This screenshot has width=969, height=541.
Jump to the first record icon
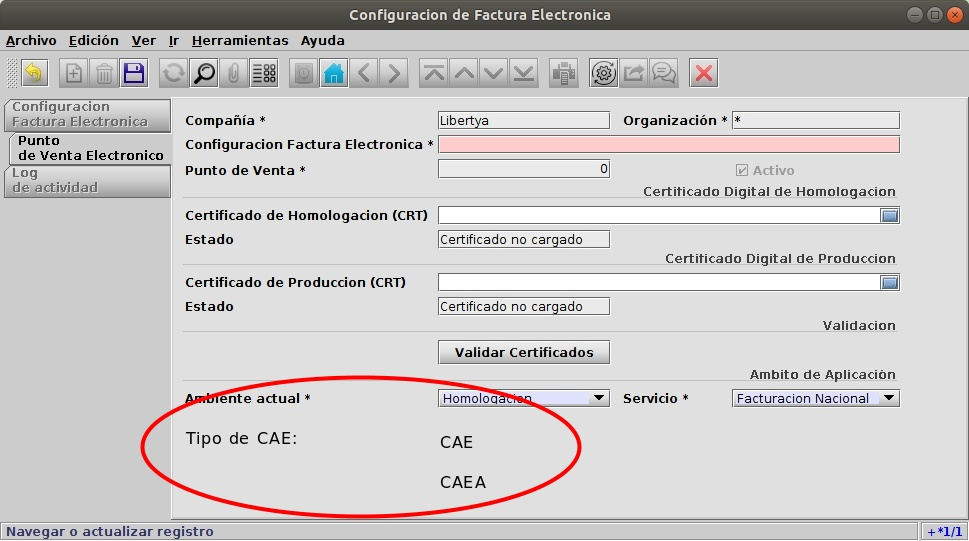434,74
